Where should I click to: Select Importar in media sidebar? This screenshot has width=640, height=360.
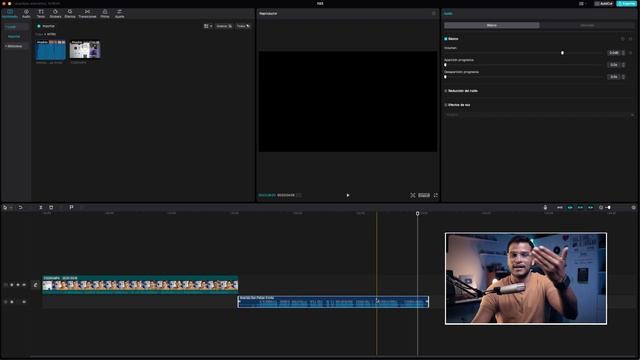click(x=14, y=37)
